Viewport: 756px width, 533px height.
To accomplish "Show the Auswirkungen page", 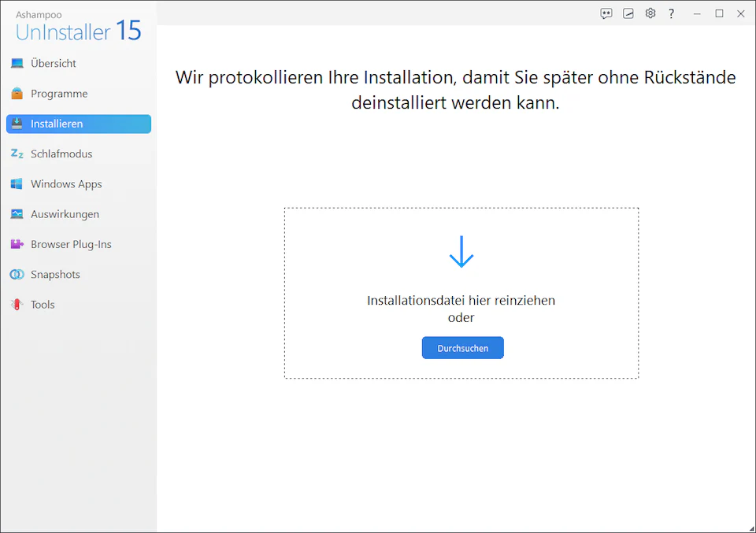I will pos(79,214).
